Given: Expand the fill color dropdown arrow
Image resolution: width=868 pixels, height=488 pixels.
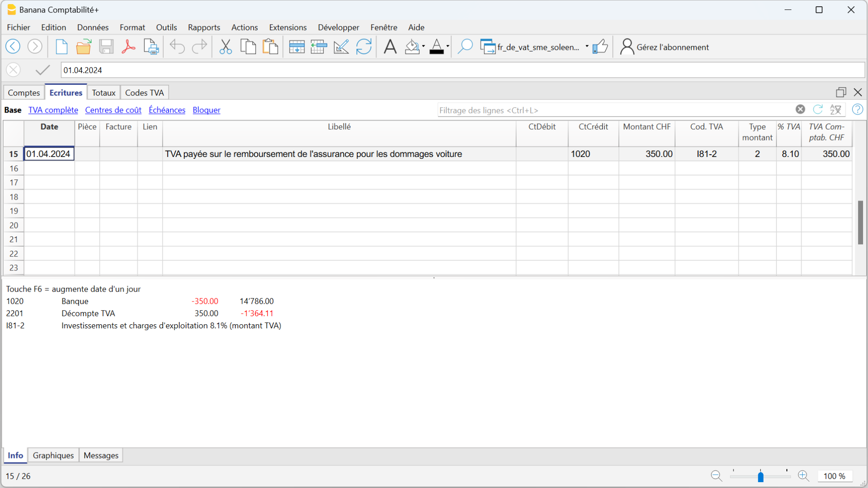Looking at the screenshot, I should (423, 47).
